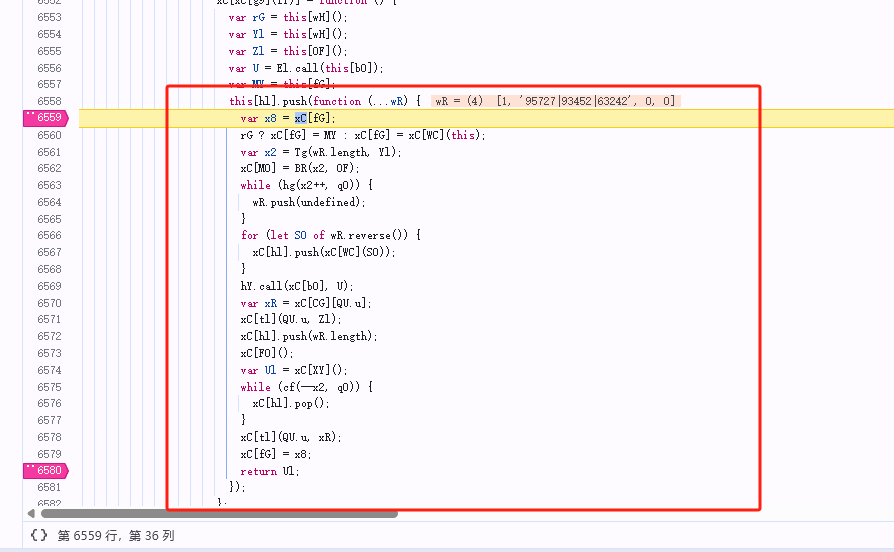Click 'xC[hl].push(xC[WC](SO));' statement

point(324,252)
